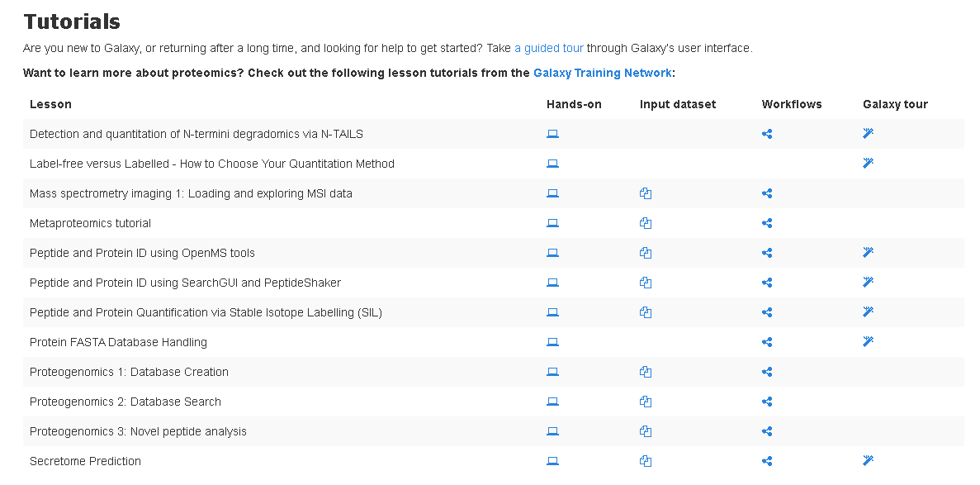Click the "a guided tour" link

[548, 48]
